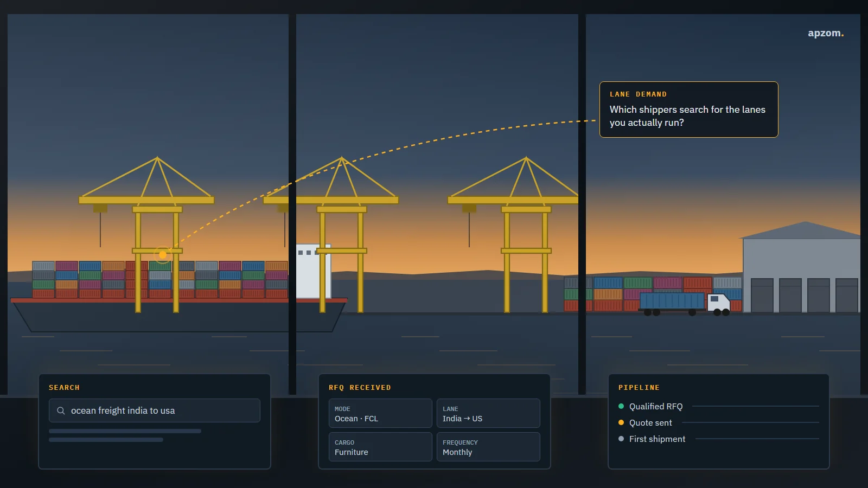The height and width of the screenshot is (488, 868).
Task: Click the 'PIPELINE' panel heading
Action: pyautogui.click(x=639, y=388)
